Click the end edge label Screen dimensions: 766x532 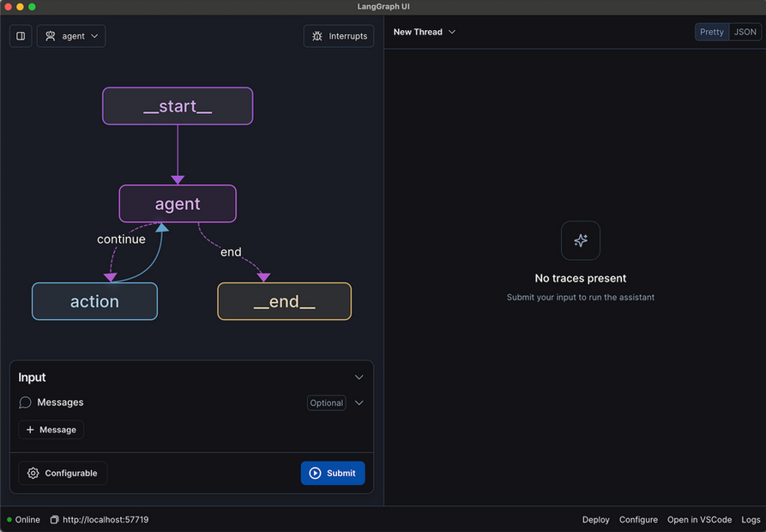231,252
